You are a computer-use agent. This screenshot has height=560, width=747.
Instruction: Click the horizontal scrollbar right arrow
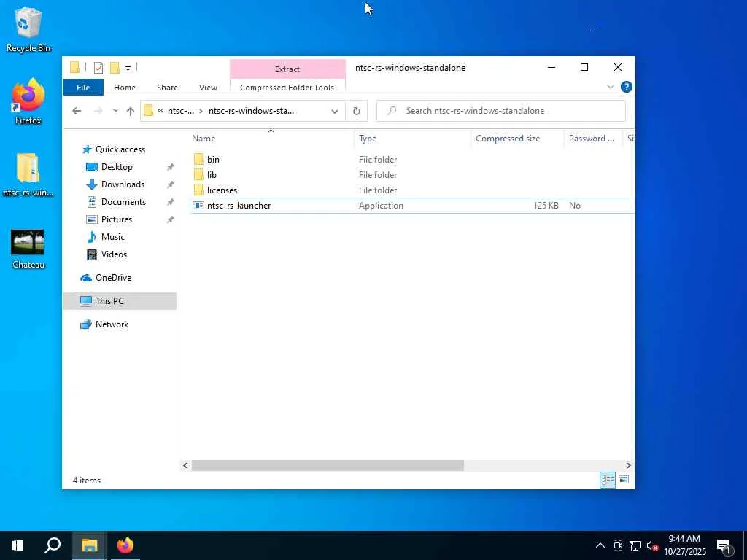coord(628,466)
